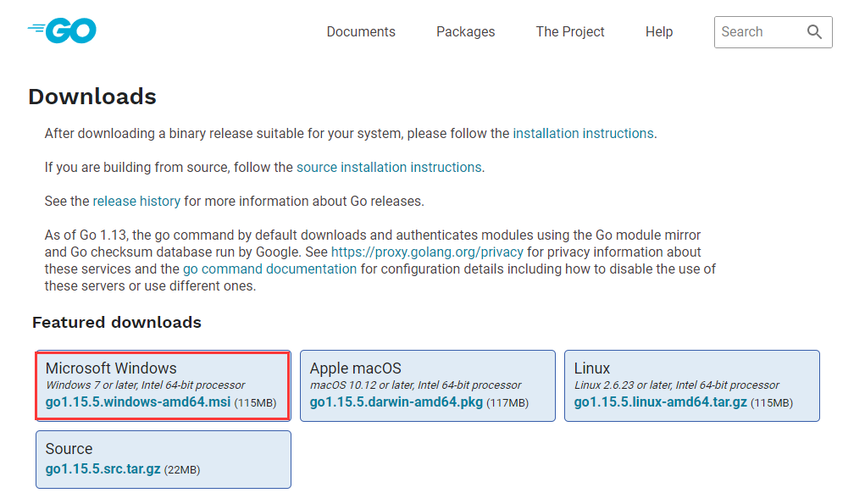Viewport: 865px width, 504px height.
Task: Download go1.15.5.src.tar.gz source archive
Action: coord(103,469)
